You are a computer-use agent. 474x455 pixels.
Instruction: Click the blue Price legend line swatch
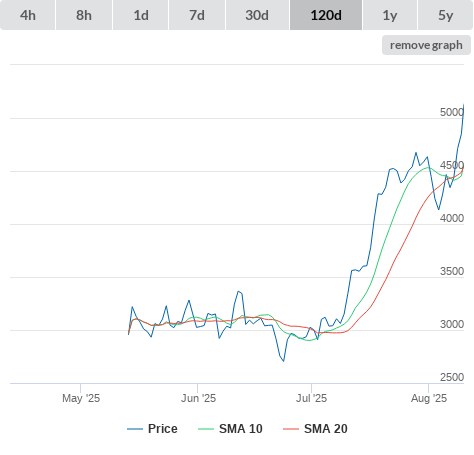(135, 429)
